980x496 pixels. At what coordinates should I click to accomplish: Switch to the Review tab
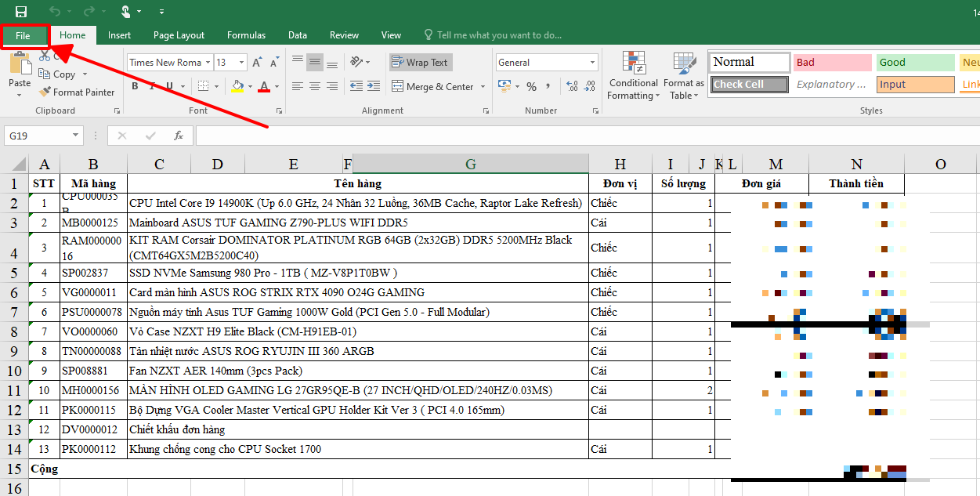click(x=344, y=35)
